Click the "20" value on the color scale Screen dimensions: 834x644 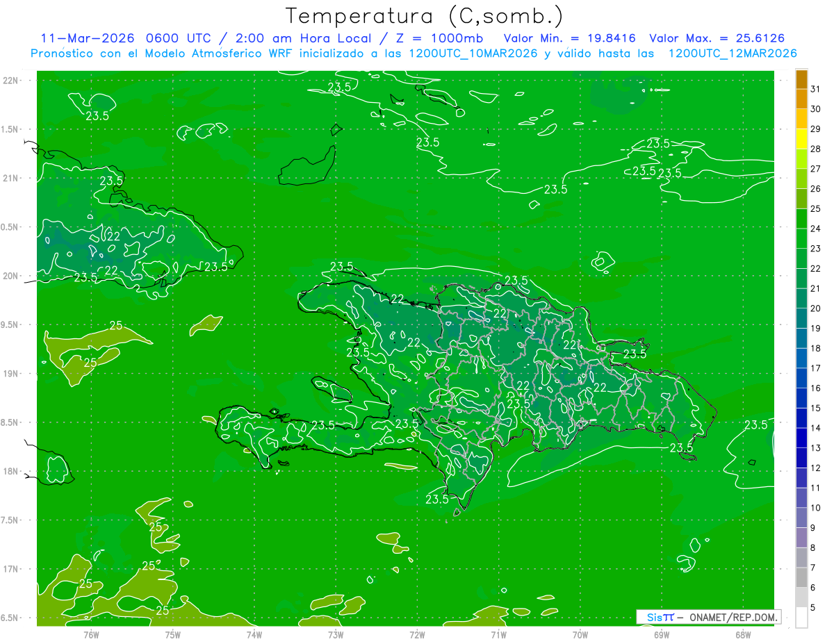816,308
